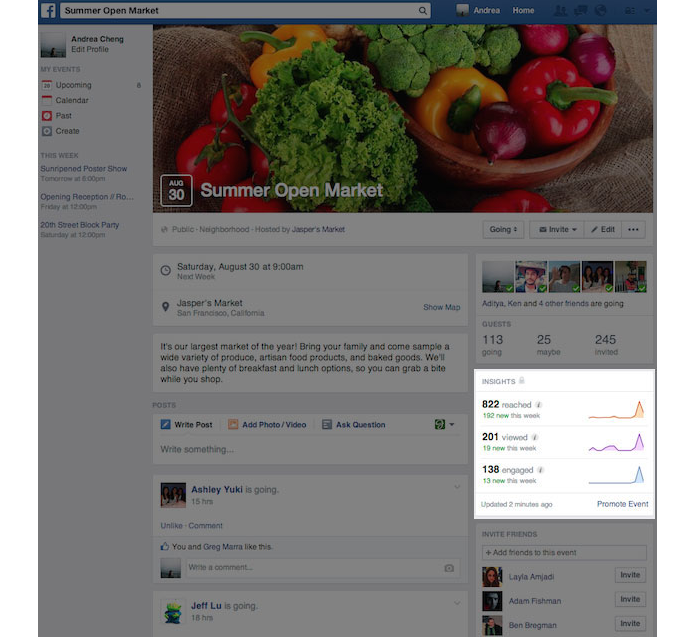This screenshot has width=700, height=638.
Task: Select Upcoming in My Events
Action: coord(73,85)
